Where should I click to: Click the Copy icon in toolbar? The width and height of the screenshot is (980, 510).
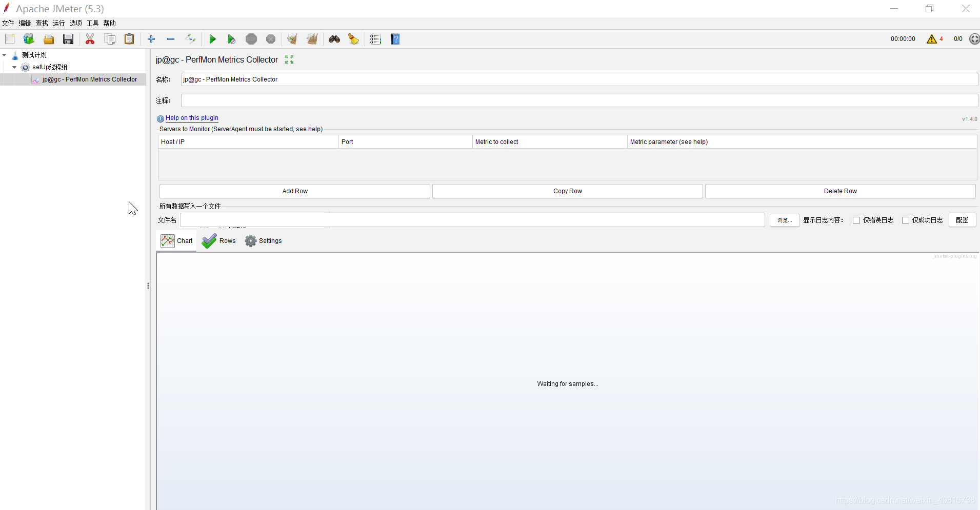point(110,39)
